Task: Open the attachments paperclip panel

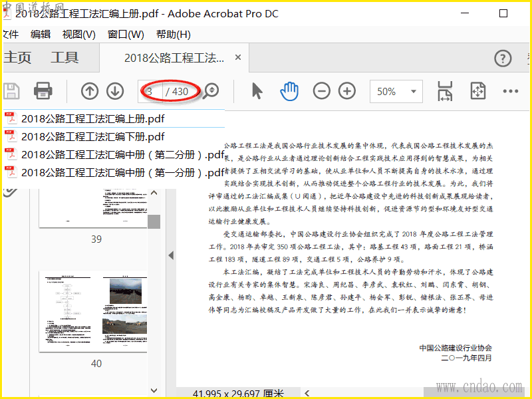Action: 9,192
